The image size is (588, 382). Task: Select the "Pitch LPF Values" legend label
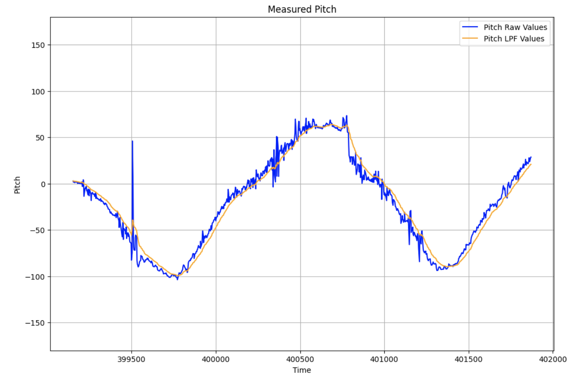tap(514, 39)
